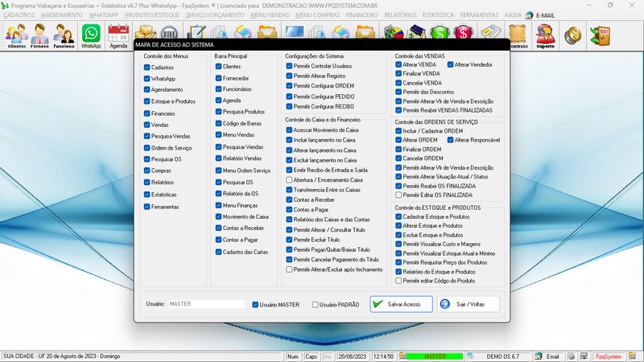Screen dimensions: 644x362
Task: Check the Usuário PADRÃO checkbox
Action: [x=315, y=305]
